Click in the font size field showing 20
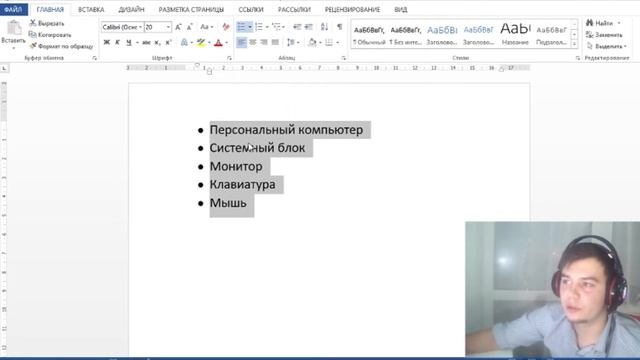The height and width of the screenshot is (360, 640). (155, 27)
